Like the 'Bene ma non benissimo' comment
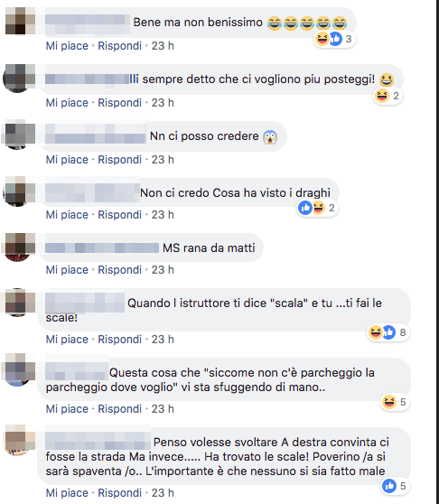The width and height of the screenshot is (439, 504). (x=67, y=46)
